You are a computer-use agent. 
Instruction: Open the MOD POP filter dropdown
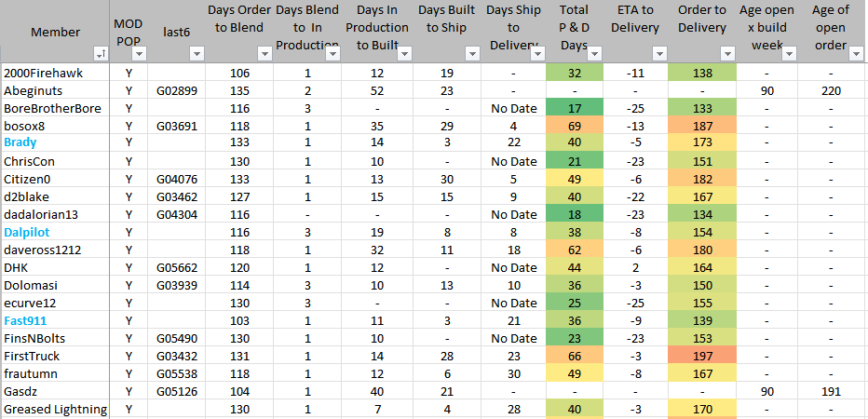click(134, 55)
